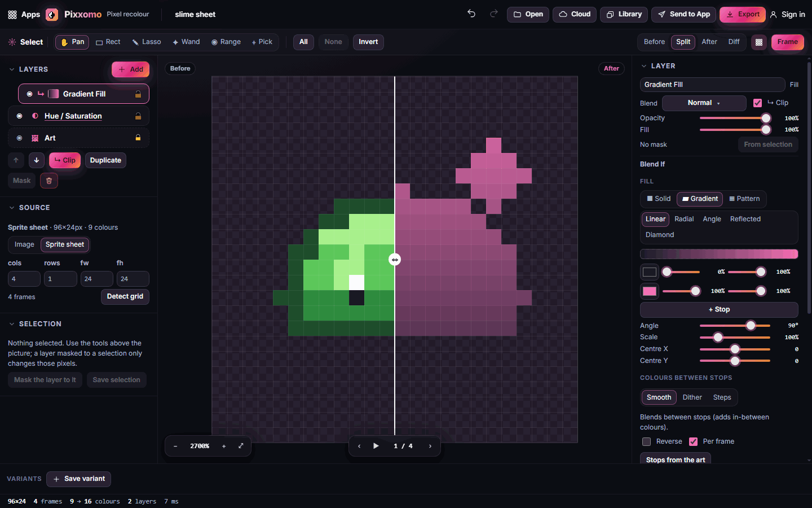Switch to After view tab
This screenshot has height=508, width=812.
[x=709, y=42]
